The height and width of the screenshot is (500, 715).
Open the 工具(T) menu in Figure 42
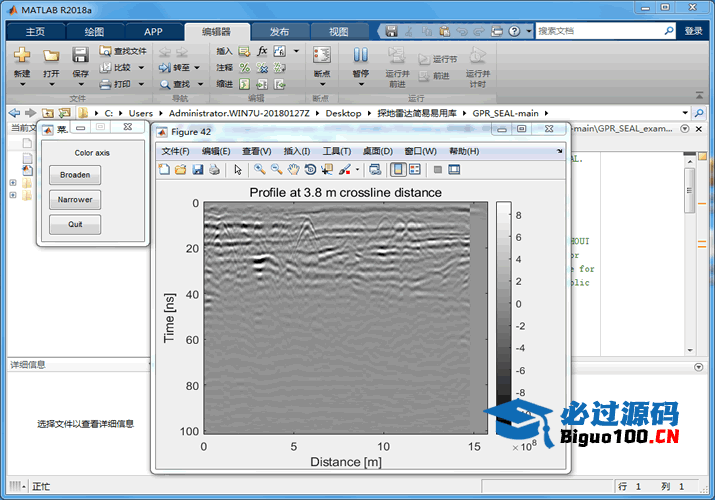[337, 151]
